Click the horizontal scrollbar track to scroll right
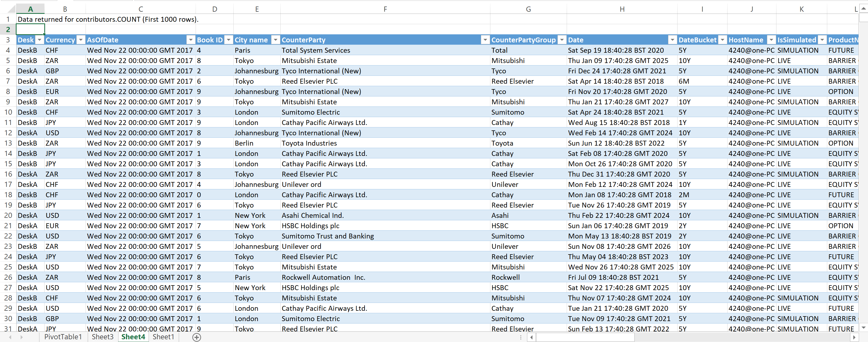This screenshot has width=868, height=342. pos(741,337)
